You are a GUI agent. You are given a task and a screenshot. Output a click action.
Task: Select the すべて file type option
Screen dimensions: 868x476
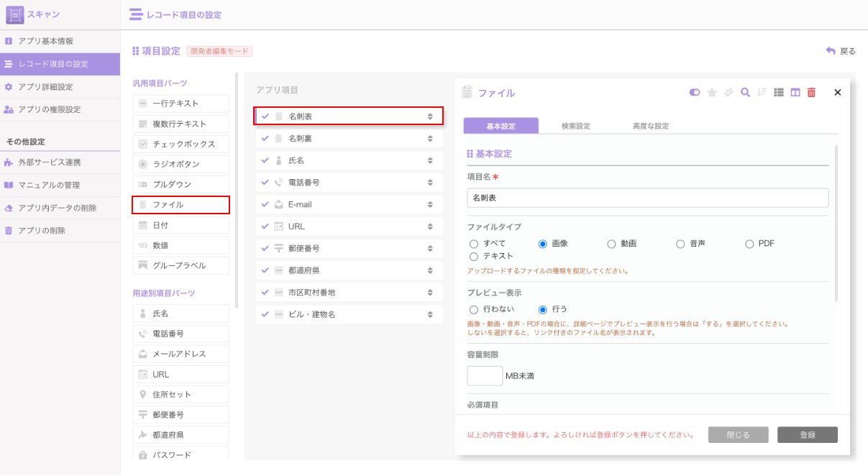473,244
